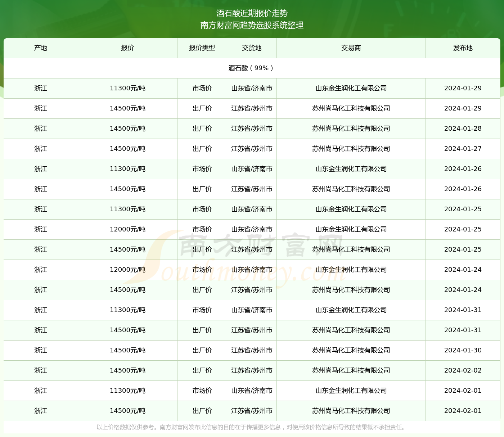
Task: Click 山东省/济南市 in the 2024-01-29 row
Action: (252, 88)
